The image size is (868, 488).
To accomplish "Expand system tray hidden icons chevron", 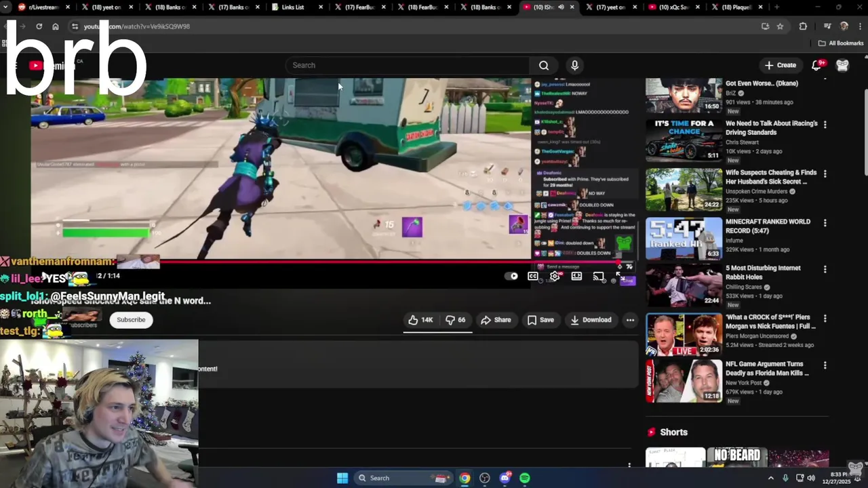I will [770, 478].
